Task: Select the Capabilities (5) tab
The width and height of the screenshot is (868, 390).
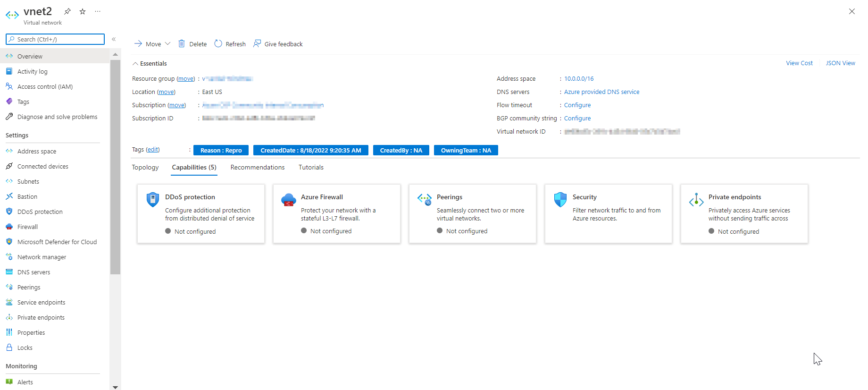Action: pyautogui.click(x=194, y=168)
